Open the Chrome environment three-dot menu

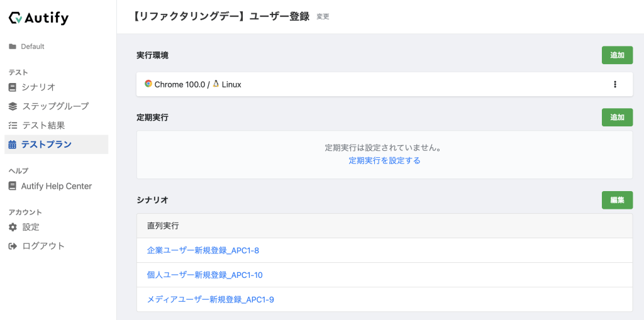[614, 84]
